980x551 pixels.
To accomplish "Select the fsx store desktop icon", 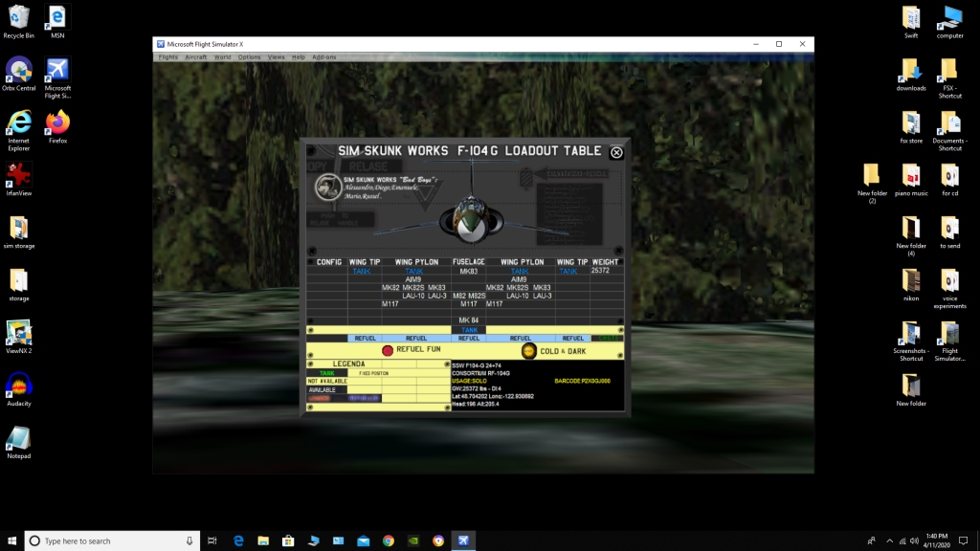I will click(911, 127).
